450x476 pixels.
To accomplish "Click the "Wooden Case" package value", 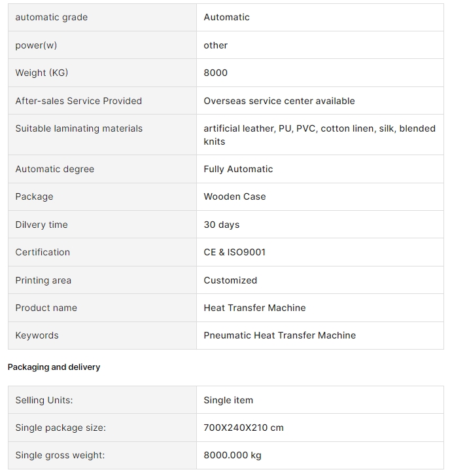I will click(235, 196).
